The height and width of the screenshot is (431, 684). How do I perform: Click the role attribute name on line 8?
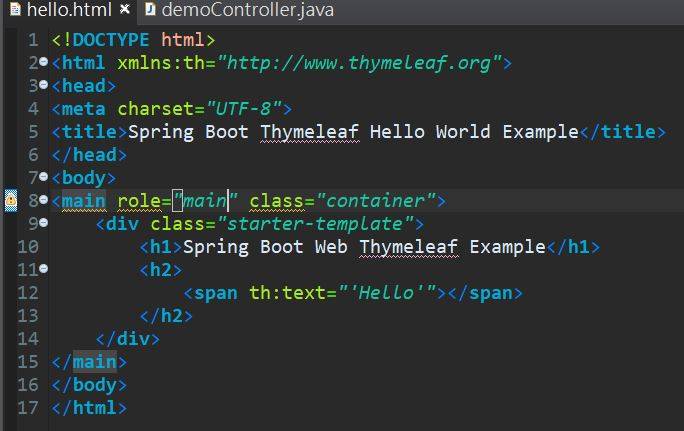coord(139,201)
